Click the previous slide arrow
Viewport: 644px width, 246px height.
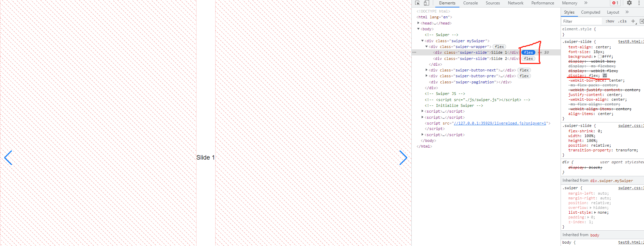pos(8,158)
